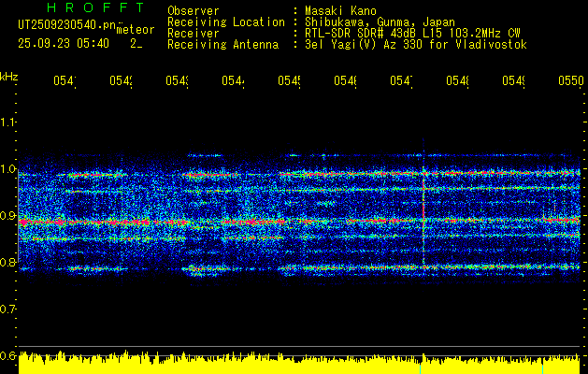Select the observer name Masaki Kano
Viewport: 588px width, 374px height.
pos(340,11)
